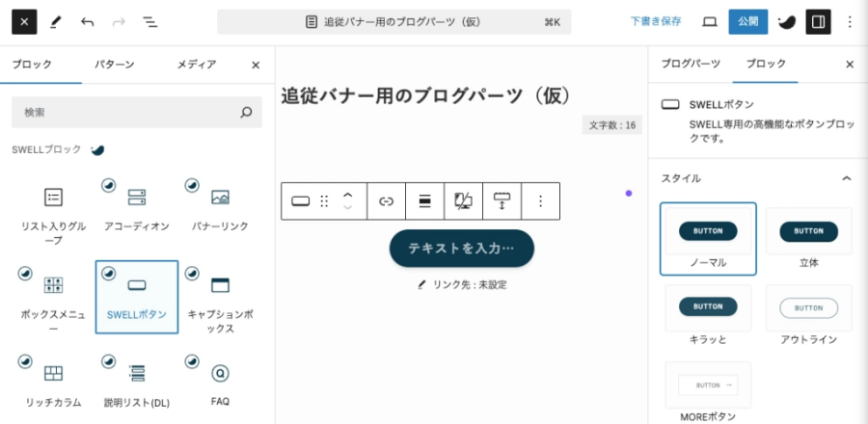
Task: Insert the FAQ block
Action: pos(220,385)
